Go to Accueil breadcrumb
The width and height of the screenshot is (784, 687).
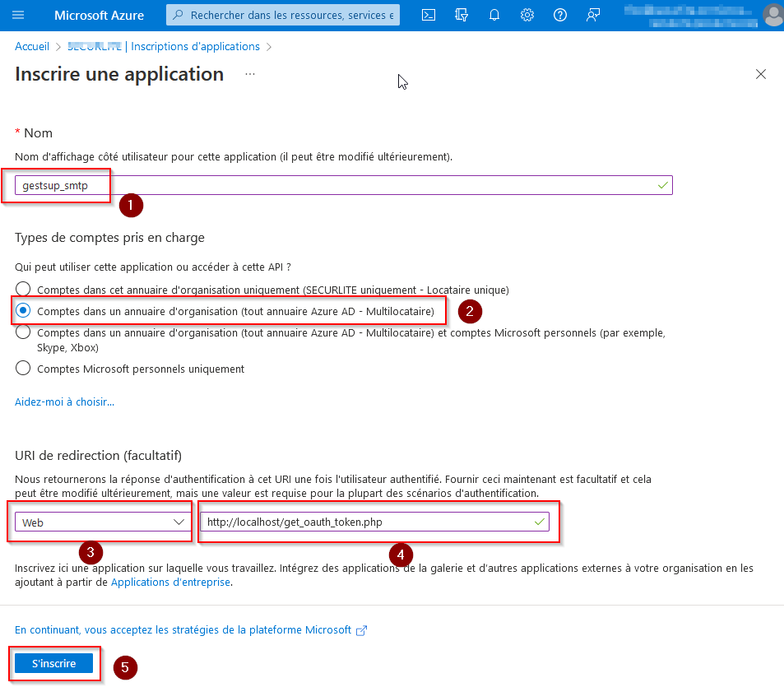point(32,47)
